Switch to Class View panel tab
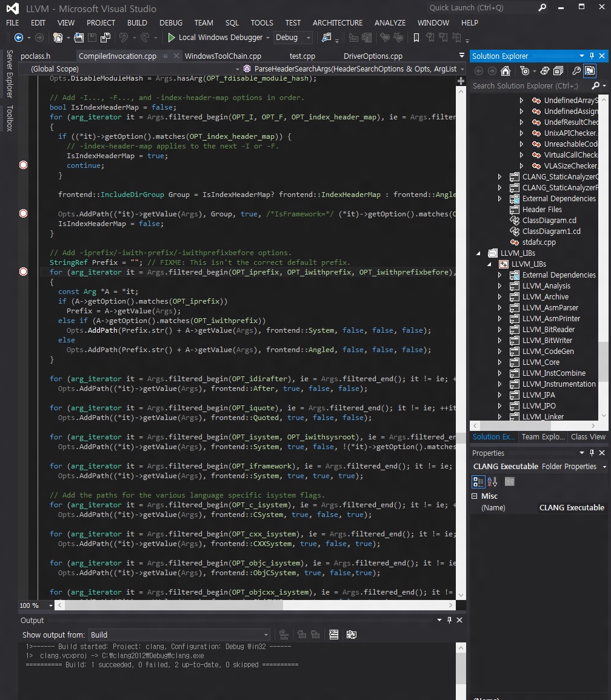This screenshot has height=700, width=611. [587, 436]
